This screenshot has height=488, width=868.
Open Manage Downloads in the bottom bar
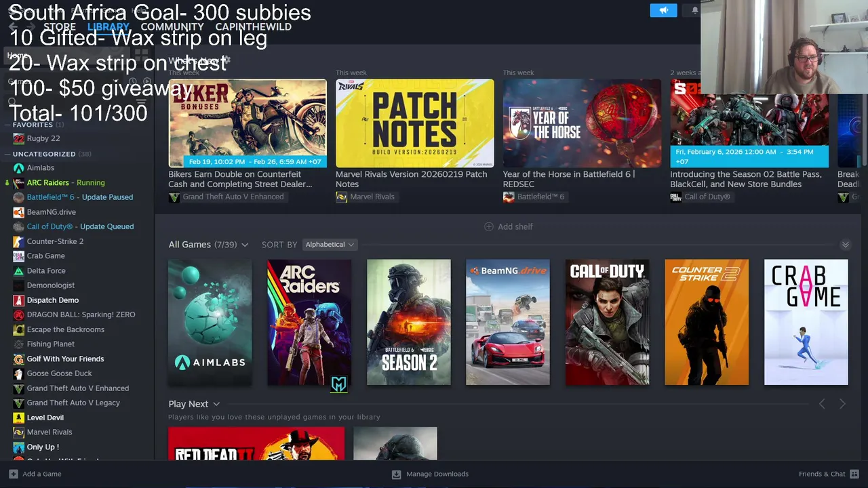pos(430,474)
